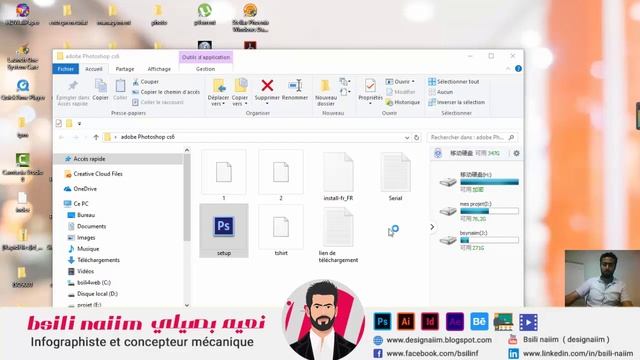The width and height of the screenshot is (640, 360).
Task: Create a folder with Nouveau dossier
Action: (326, 92)
